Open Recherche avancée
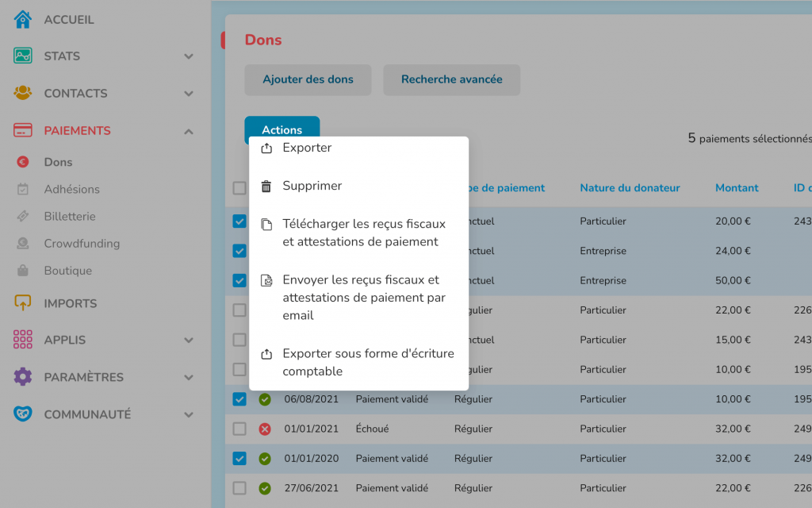The image size is (812, 508). pyautogui.click(x=451, y=79)
